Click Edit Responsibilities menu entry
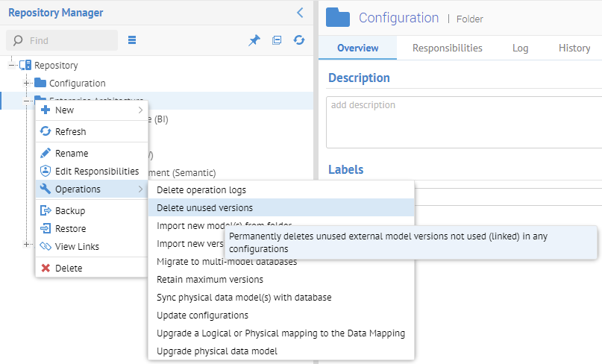 [x=96, y=172]
